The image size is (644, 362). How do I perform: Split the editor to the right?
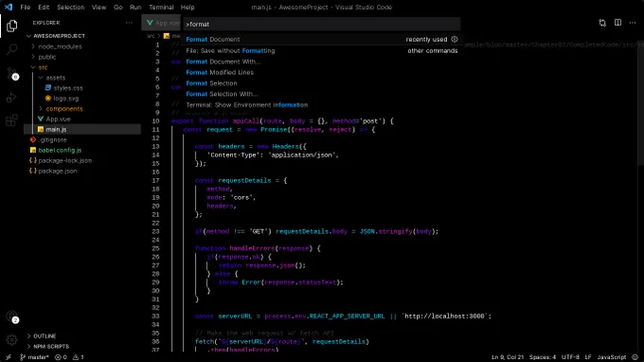(617, 23)
